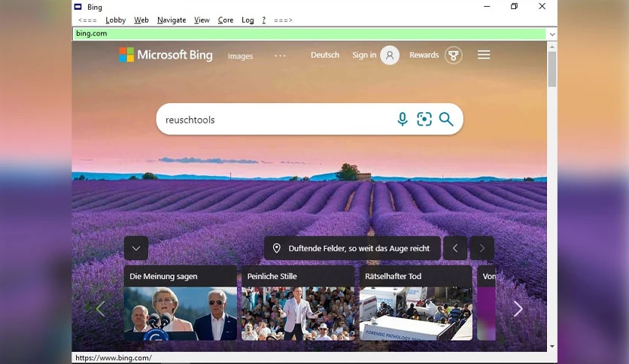Image resolution: width=629 pixels, height=364 pixels.
Task: Click the partially visible 'Von' news card
Action: point(487,302)
